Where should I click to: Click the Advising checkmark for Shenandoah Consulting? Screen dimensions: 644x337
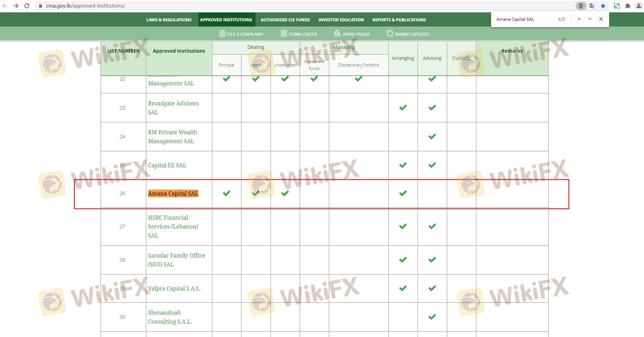pos(432,317)
